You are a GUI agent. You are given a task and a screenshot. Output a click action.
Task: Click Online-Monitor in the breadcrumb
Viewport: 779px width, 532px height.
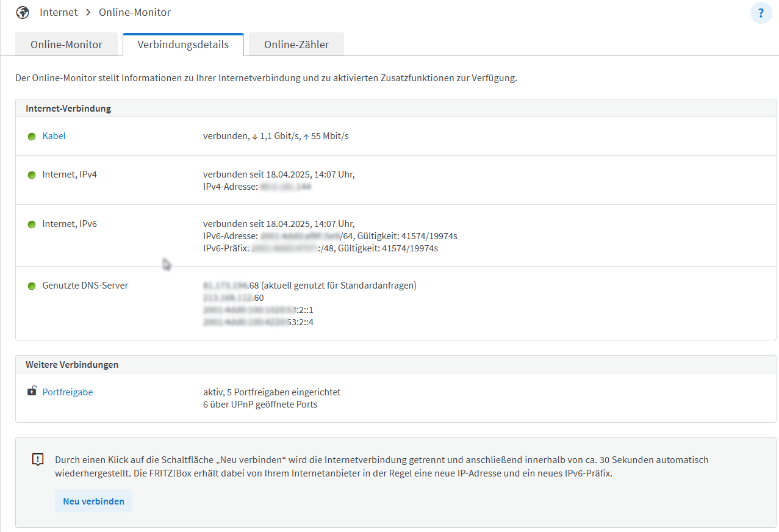(135, 12)
